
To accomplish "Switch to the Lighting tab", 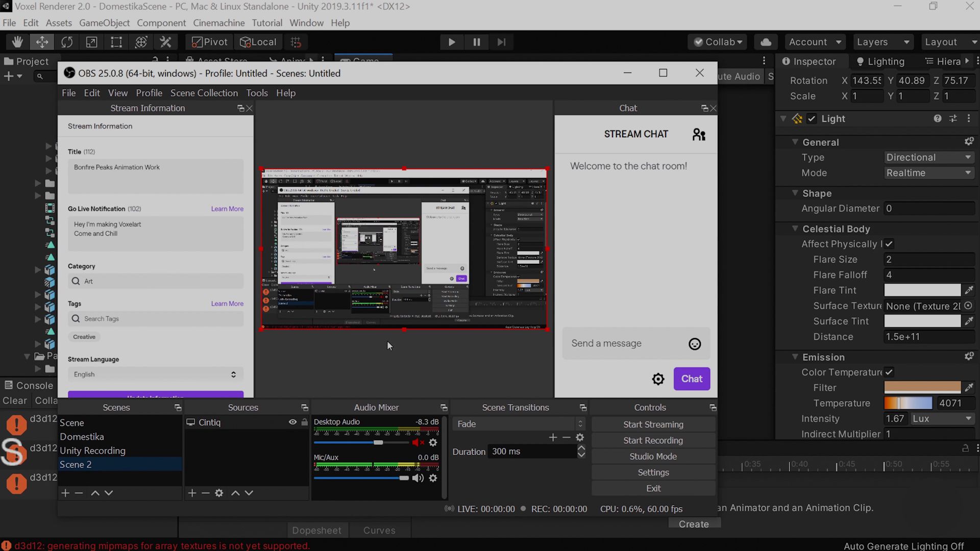I will pos(880,61).
